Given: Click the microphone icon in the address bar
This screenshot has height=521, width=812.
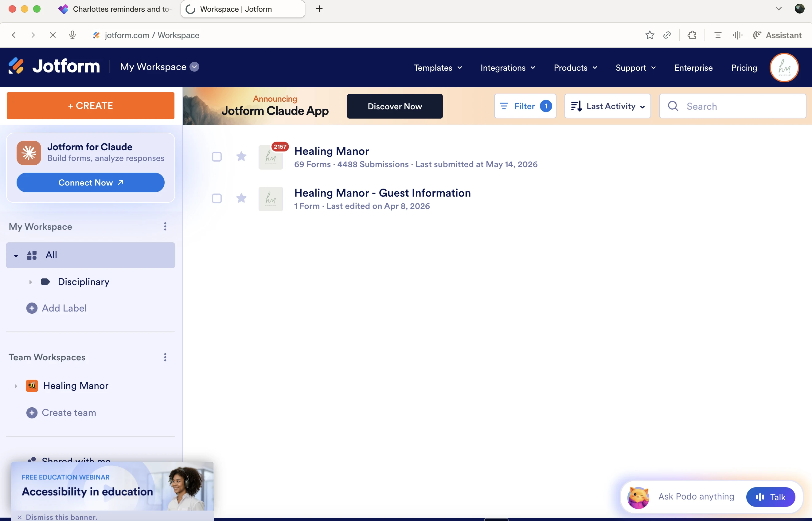Looking at the screenshot, I should tap(72, 35).
